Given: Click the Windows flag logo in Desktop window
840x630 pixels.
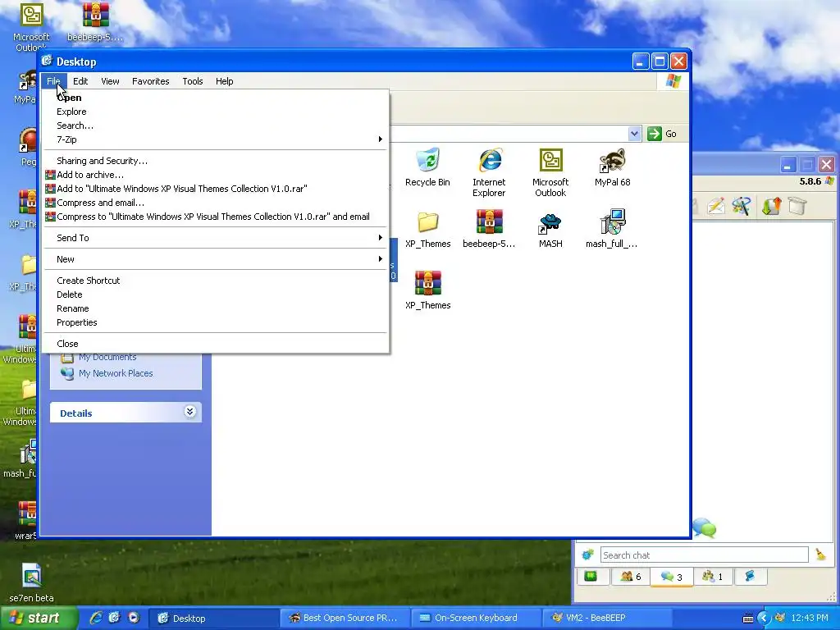Looking at the screenshot, I should [x=673, y=81].
